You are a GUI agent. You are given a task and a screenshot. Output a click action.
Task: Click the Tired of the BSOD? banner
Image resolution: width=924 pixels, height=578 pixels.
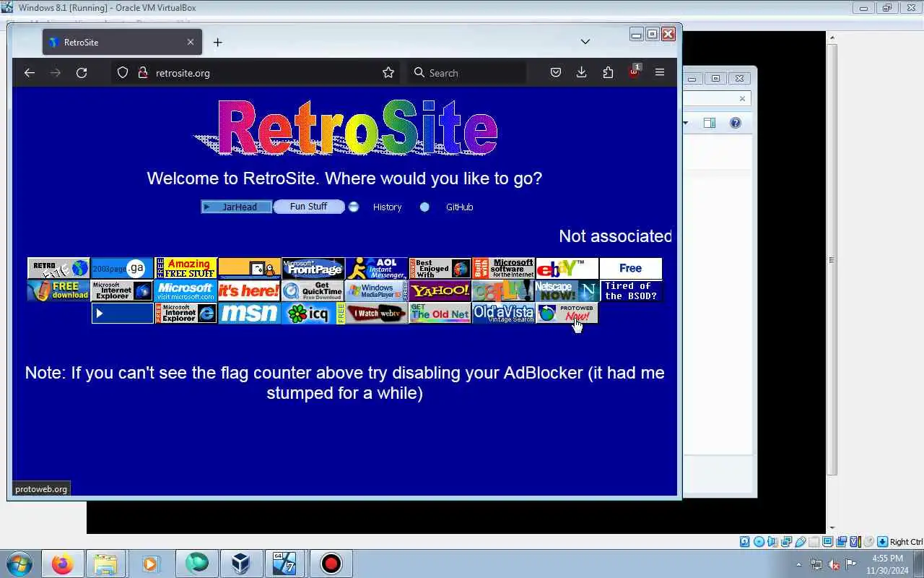pyautogui.click(x=630, y=290)
